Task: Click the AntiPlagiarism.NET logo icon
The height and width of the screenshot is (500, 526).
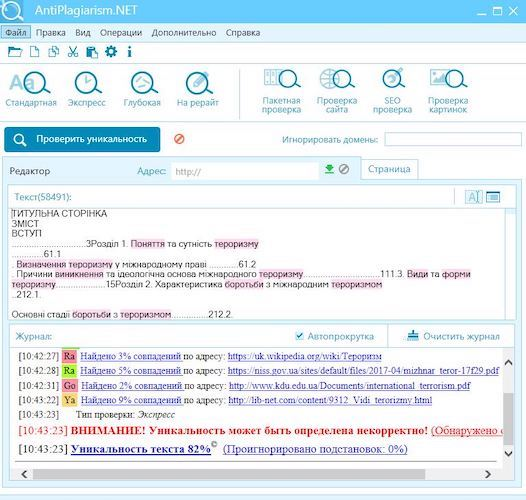Action: coord(12,11)
